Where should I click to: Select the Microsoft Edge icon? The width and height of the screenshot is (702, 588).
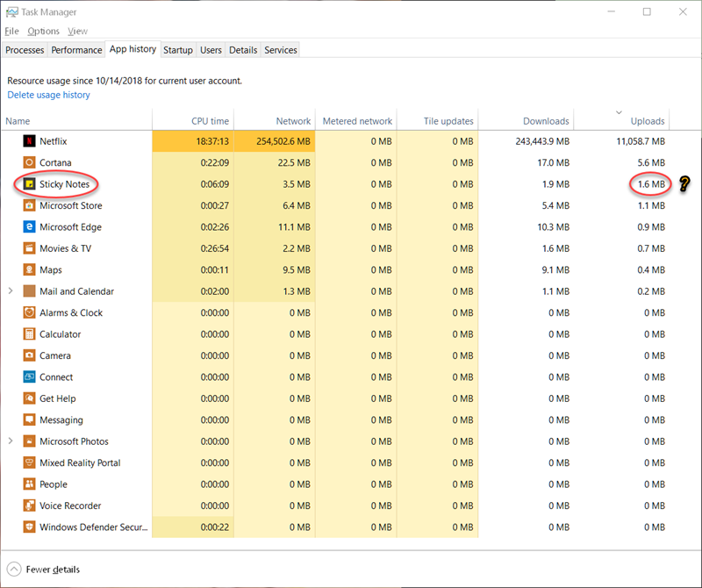(x=29, y=227)
